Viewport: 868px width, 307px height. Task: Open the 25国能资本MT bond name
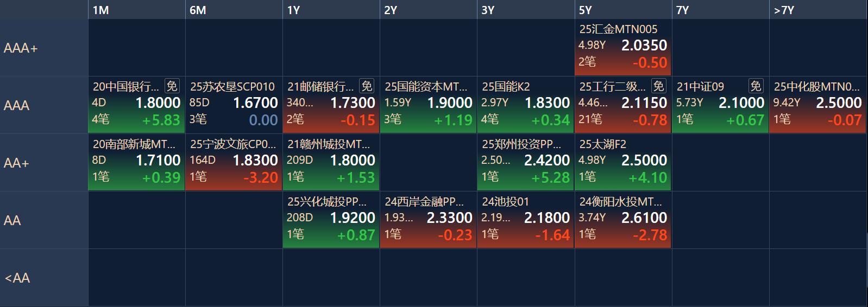[426, 87]
